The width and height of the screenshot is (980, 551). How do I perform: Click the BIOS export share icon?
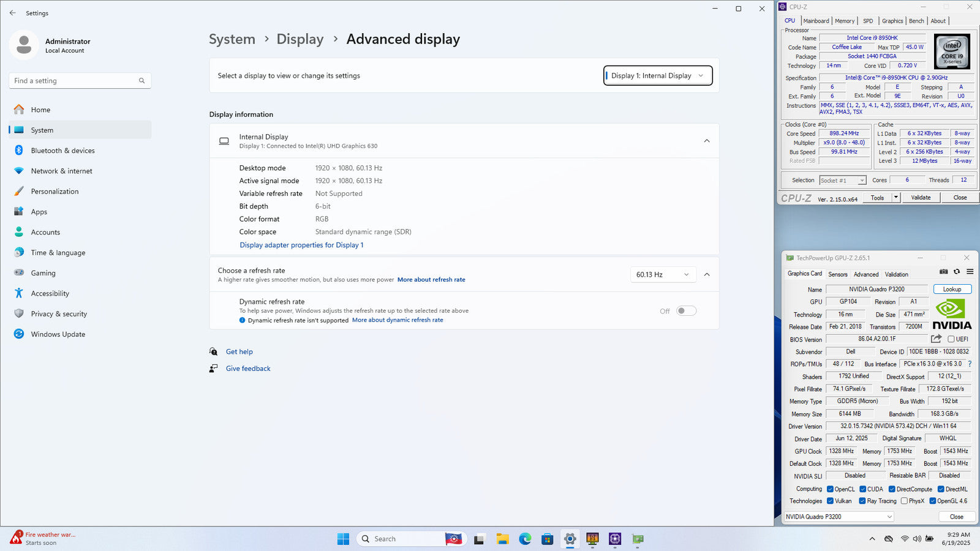coord(936,339)
